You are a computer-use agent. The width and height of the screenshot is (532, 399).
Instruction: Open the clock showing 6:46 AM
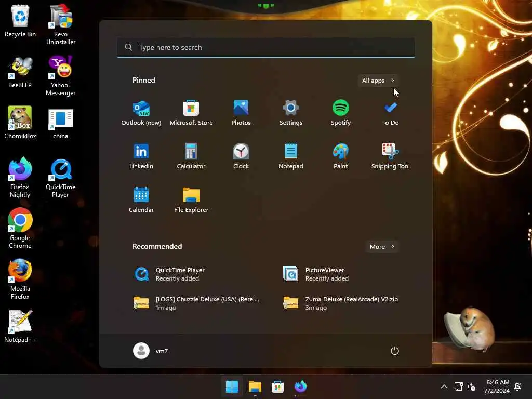coord(497,387)
